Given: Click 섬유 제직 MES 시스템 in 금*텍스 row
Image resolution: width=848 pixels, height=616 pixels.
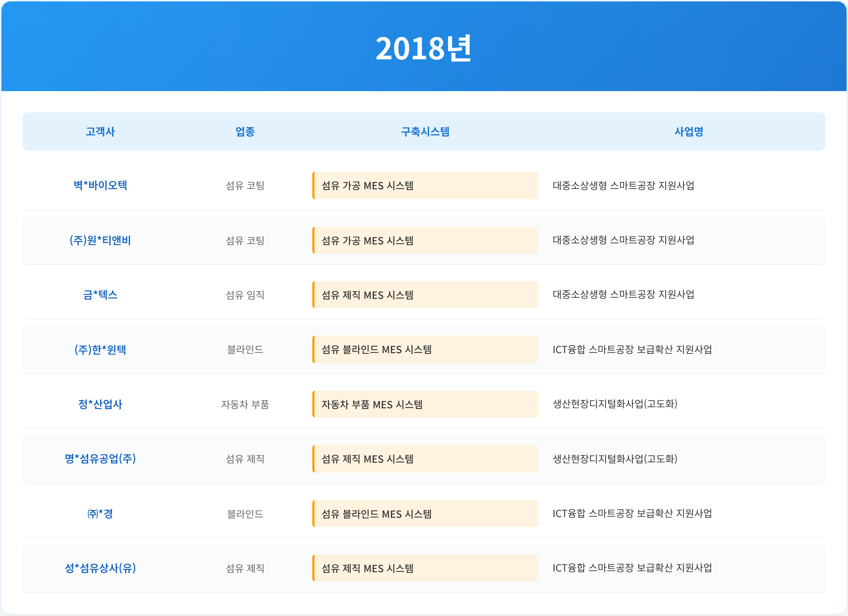Looking at the screenshot, I should coord(367,295).
